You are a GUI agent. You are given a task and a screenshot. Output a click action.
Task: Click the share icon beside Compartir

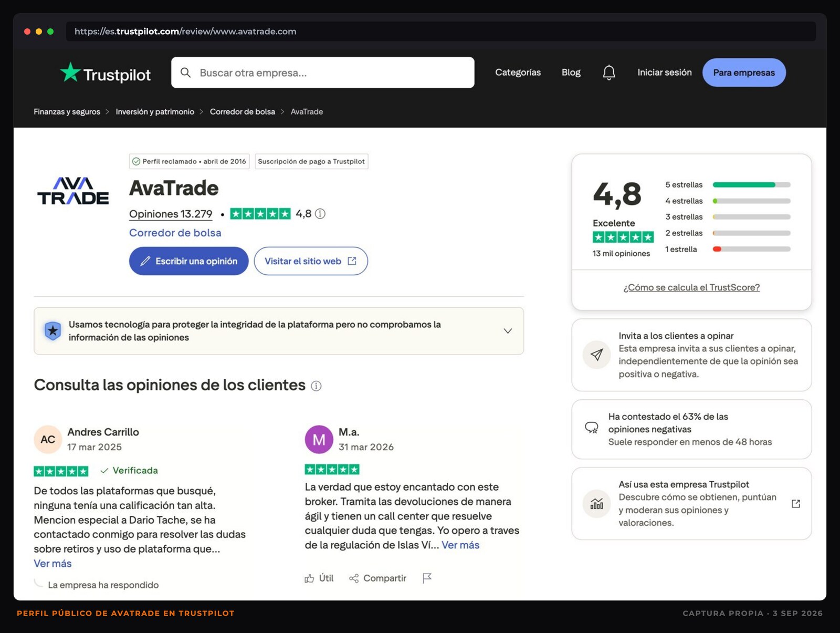pos(354,578)
